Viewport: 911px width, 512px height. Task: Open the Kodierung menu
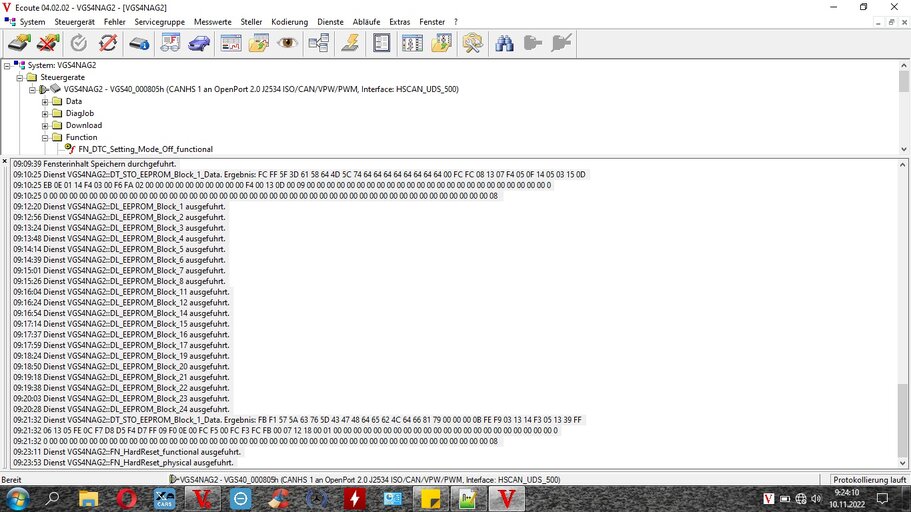tap(289, 22)
